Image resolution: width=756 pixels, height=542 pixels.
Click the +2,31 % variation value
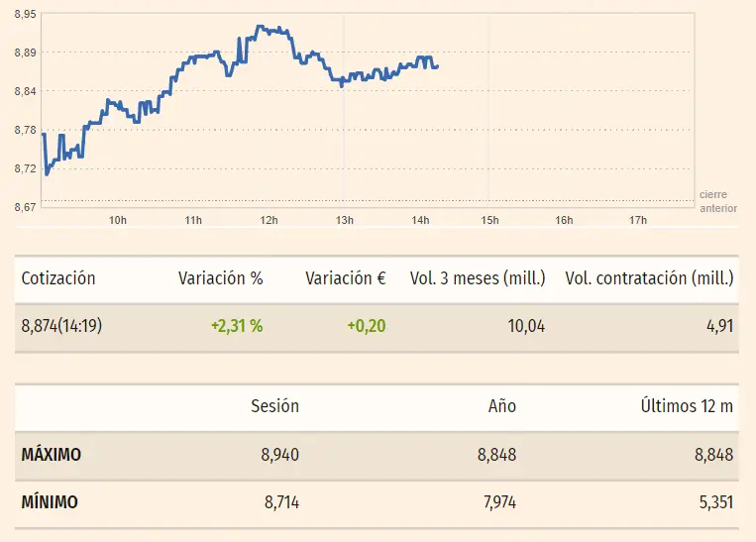point(237,326)
